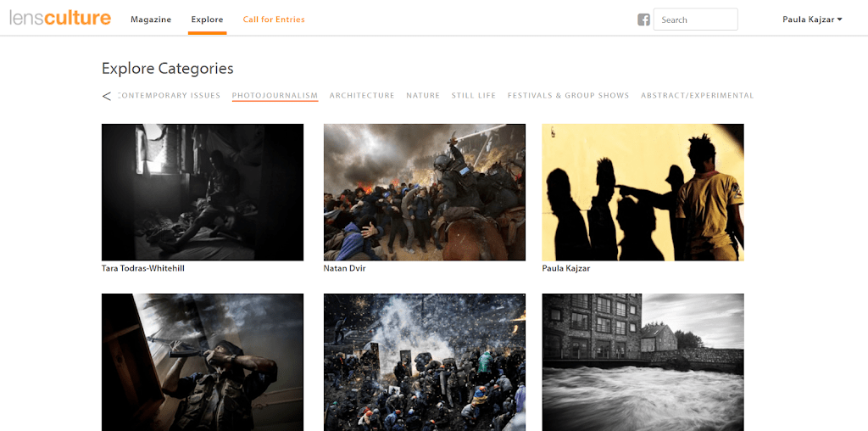Screen dimensions: 868x431
Task: Open the yellow silhouette photo thumbnail
Action: pyautogui.click(x=643, y=192)
